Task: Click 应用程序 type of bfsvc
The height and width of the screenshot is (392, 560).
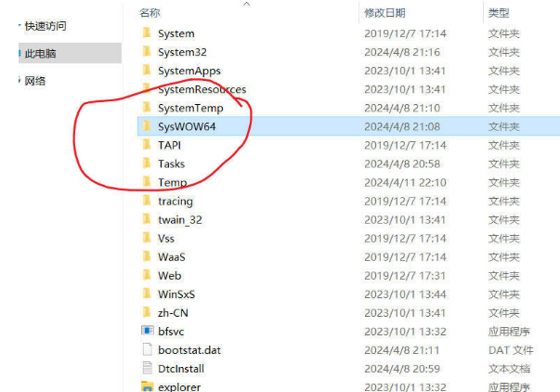Action: tap(509, 332)
